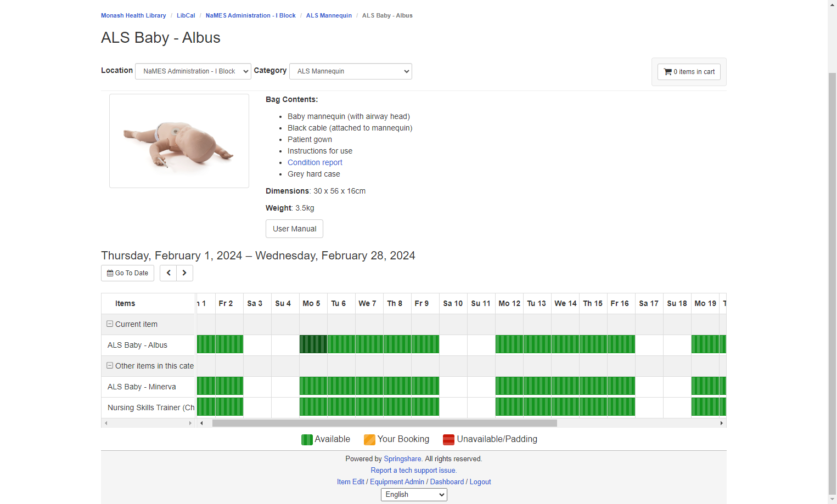Click the orange Your Booking legend swatch
The image size is (837, 504).
[x=369, y=440]
